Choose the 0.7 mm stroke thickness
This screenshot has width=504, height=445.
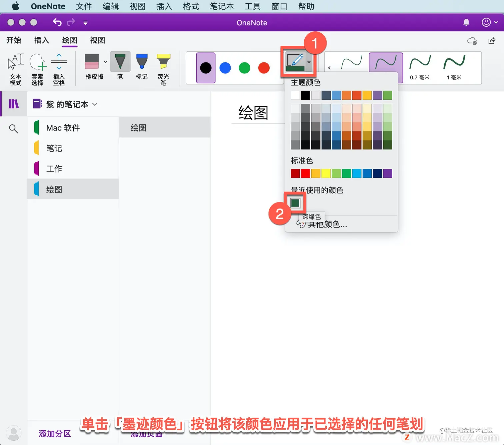pos(420,67)
